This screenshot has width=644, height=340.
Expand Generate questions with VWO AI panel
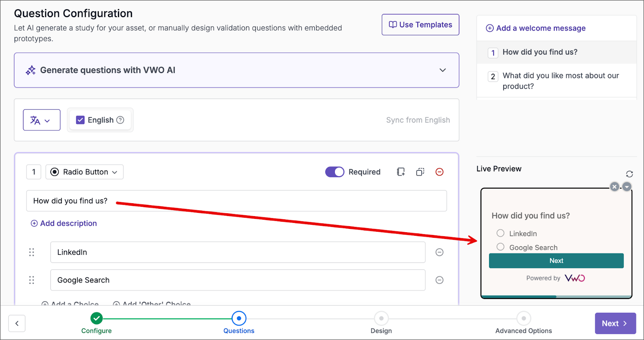(443, 70)
